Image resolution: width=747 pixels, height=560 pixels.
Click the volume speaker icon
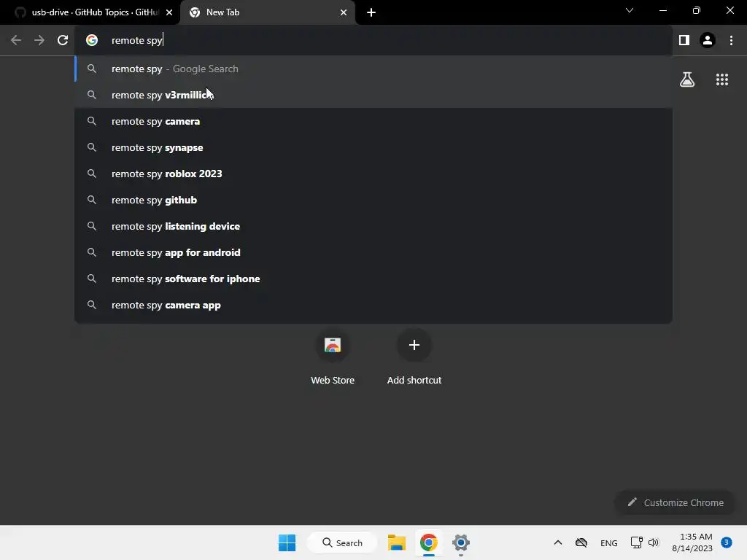point(654,542)
